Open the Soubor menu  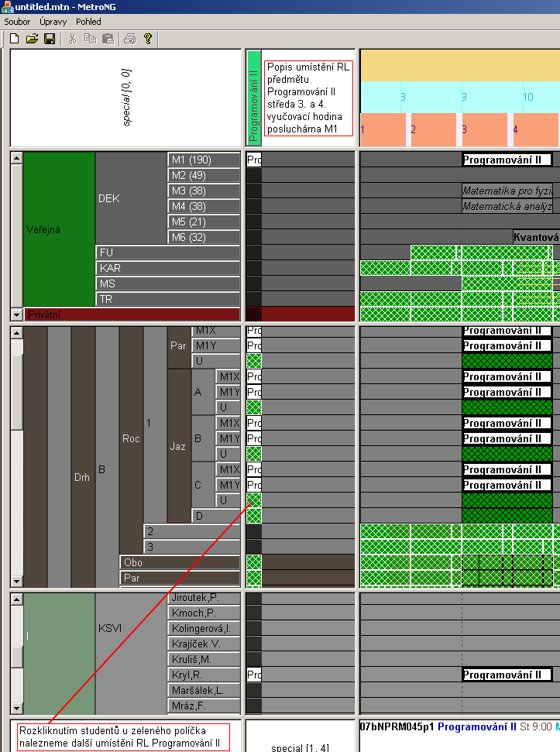(17, 22)
